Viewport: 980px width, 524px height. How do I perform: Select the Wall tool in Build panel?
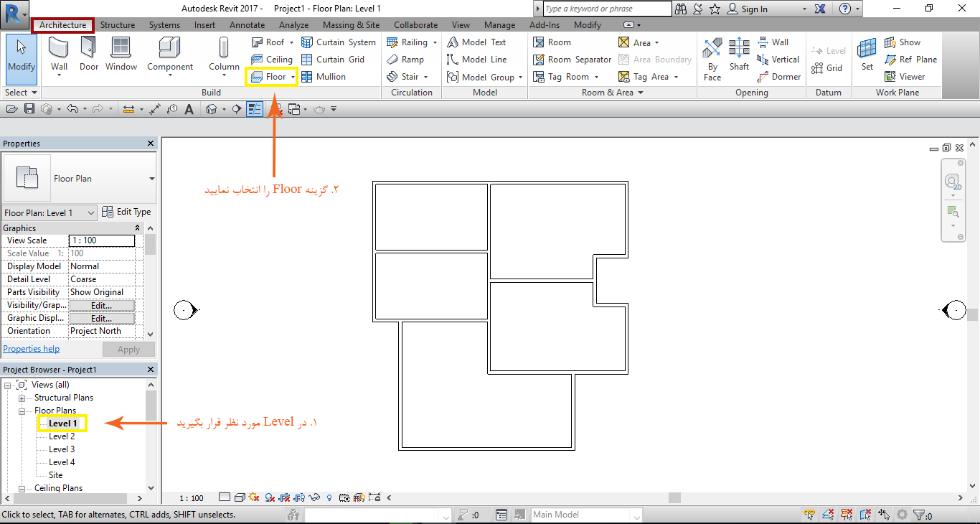click(x=60, y=54)
